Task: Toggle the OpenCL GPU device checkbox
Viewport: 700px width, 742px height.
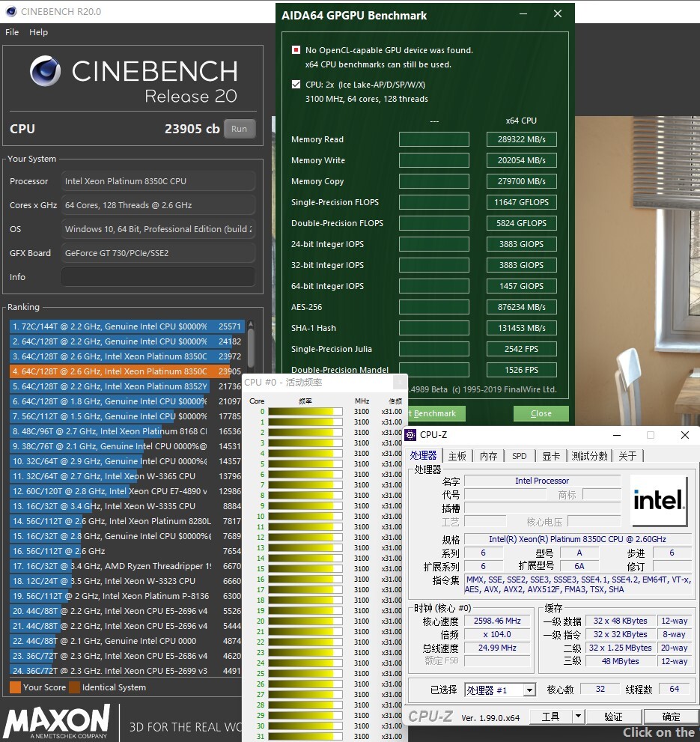Action: pos(296,50)
